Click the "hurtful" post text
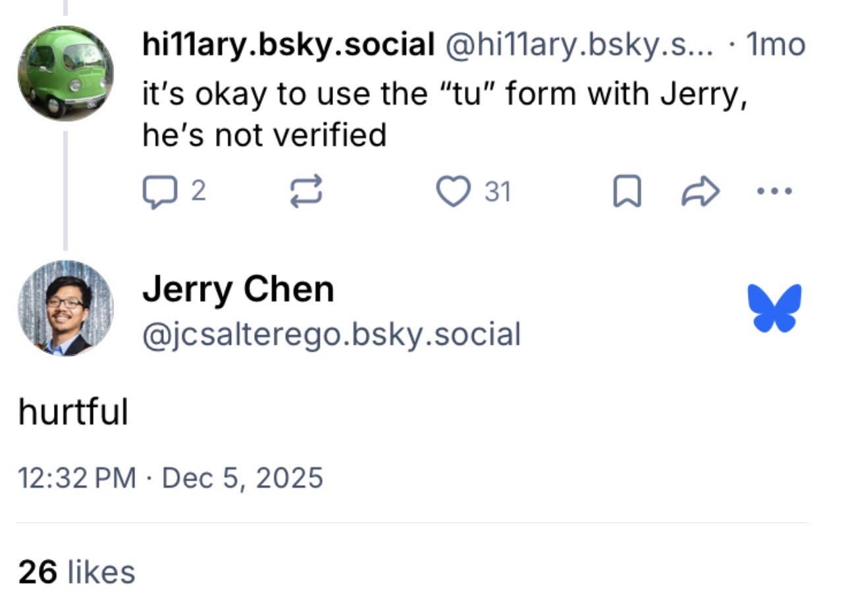This screenshot has height=616, width=842. pyautogui.click(x=72, y=413)
